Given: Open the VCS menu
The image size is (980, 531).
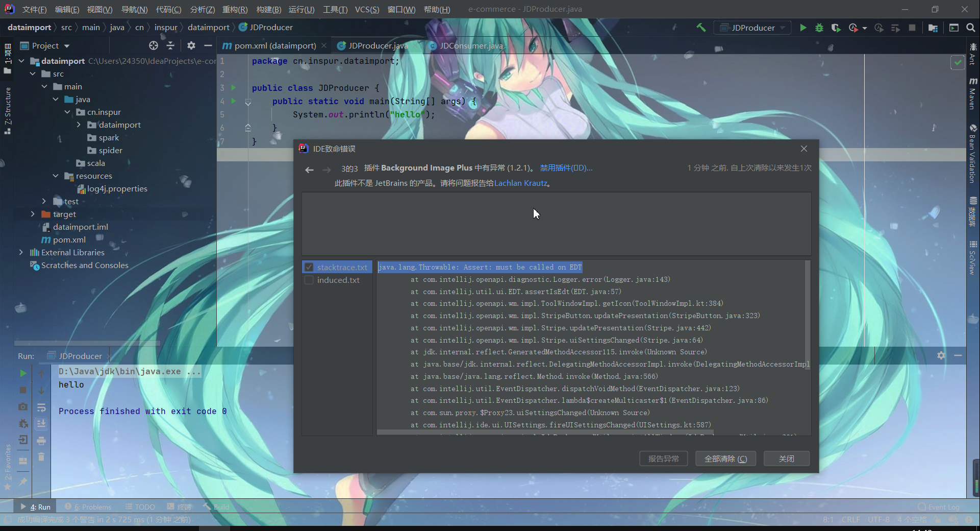Looking at the screenshot, I should click(367, 9).
